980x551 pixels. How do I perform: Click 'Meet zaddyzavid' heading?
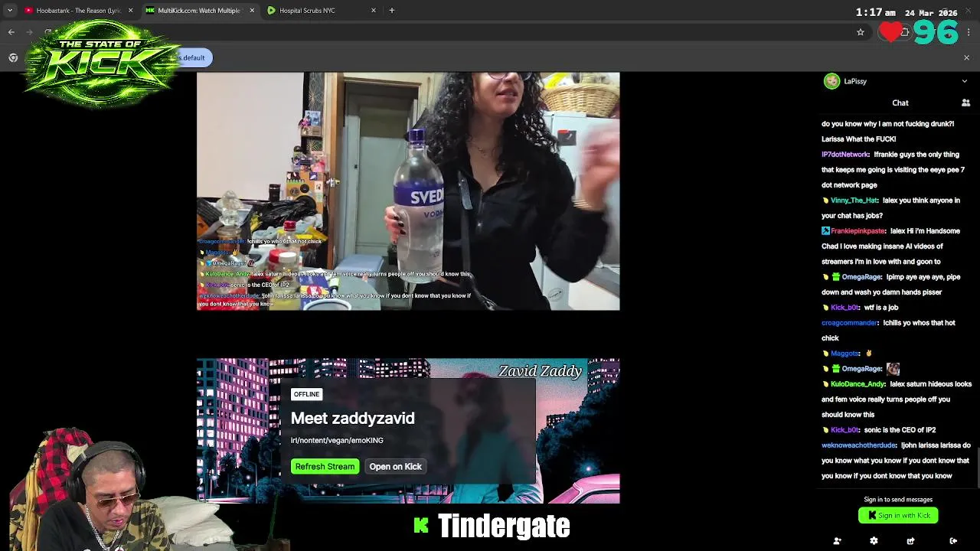(x=352, y=418)
